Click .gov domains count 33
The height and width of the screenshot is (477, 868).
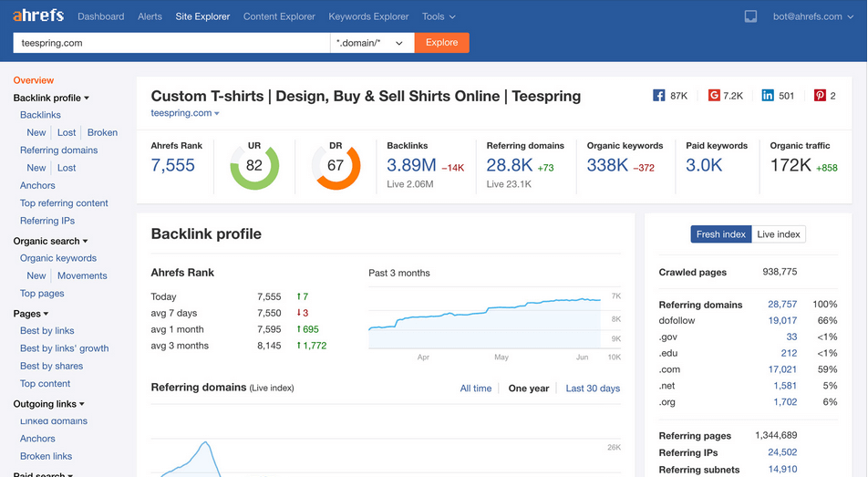pos(791,337)
